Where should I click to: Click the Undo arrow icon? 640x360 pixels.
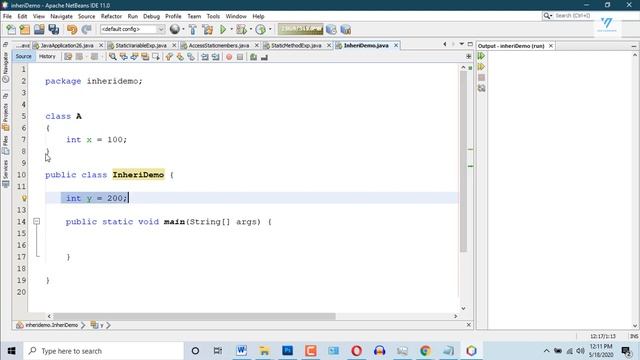(72, 29)
